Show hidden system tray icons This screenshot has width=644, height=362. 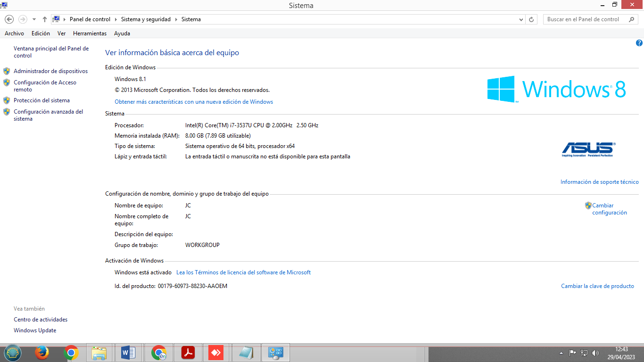coord(561,353)
